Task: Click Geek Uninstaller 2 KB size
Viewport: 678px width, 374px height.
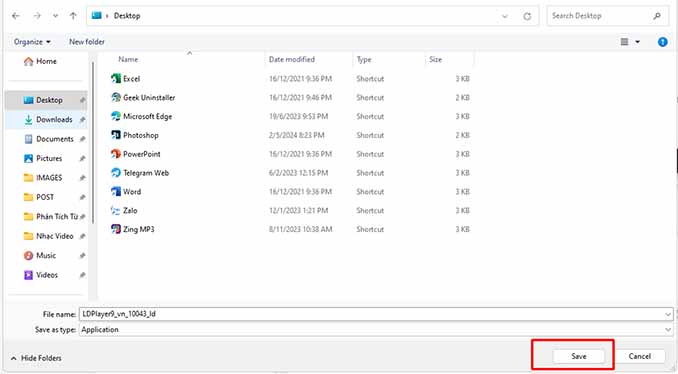Action: pos(462,98)
